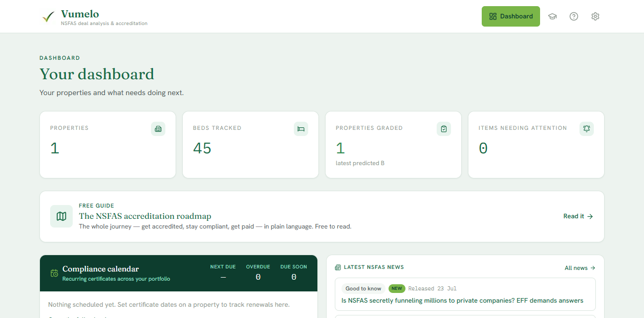Click the Released 23 Jul date
This screenshot has height=318, width=644.
click(x=433, y=288)
